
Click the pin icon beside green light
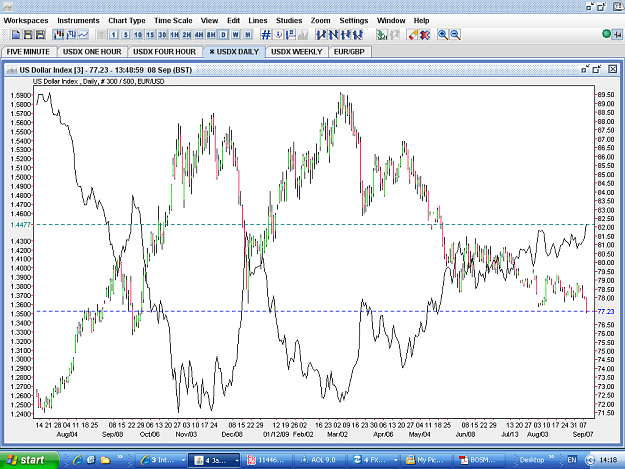point(617,35)
